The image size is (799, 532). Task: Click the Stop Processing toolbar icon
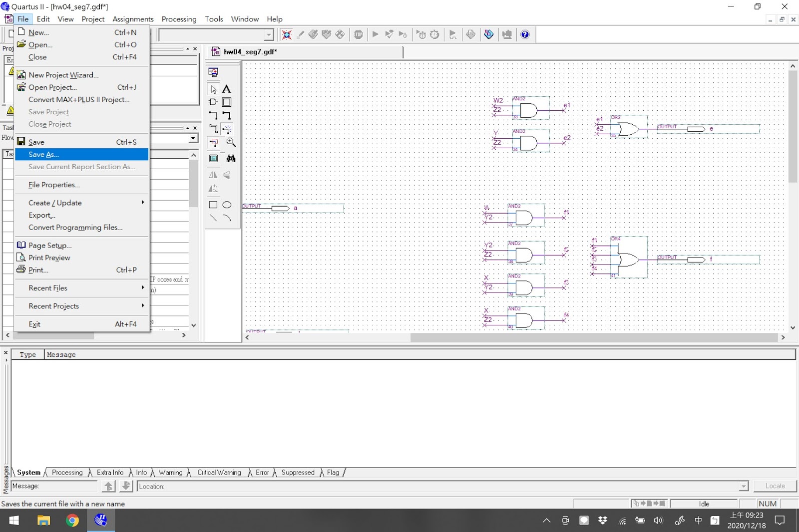click(x=359, y=34)
